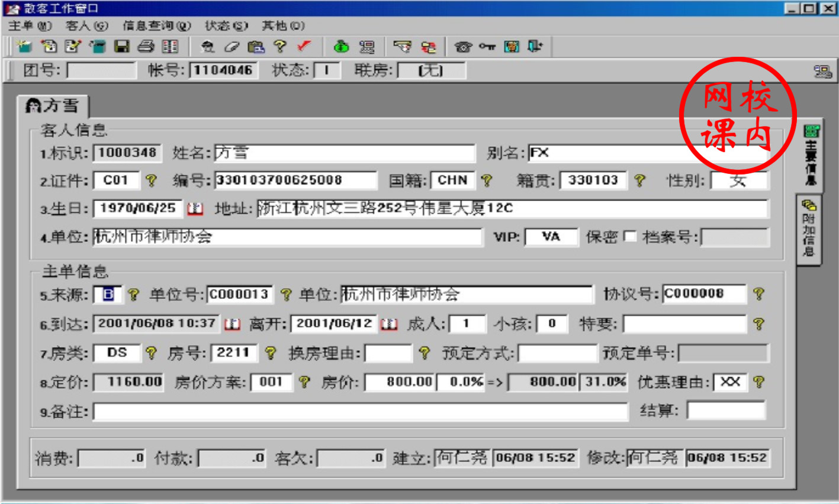The height and width of the screenshot is (504, 839).
Task: Click the red check mark icon
Action: [x=304, y=46]
